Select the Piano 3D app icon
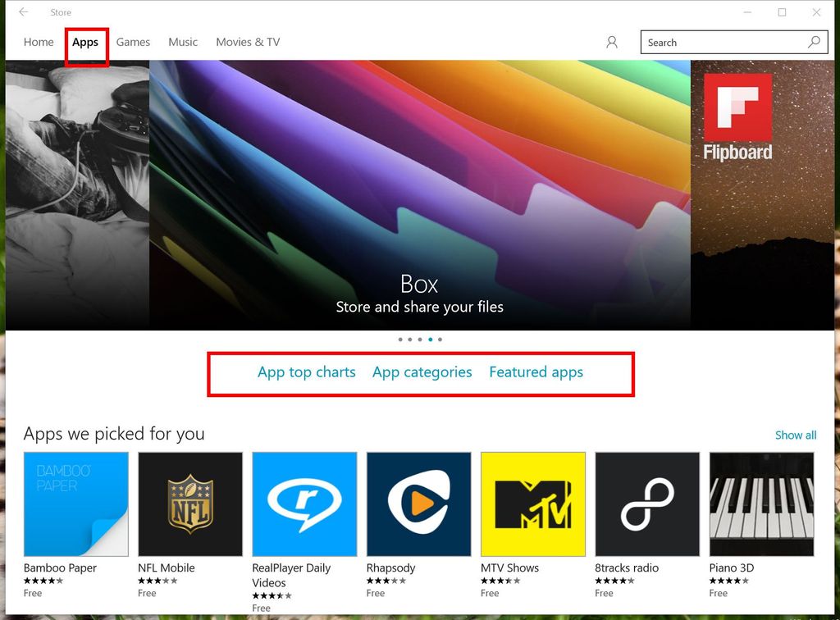Viewport: 840px width, 620px height. 760,503
